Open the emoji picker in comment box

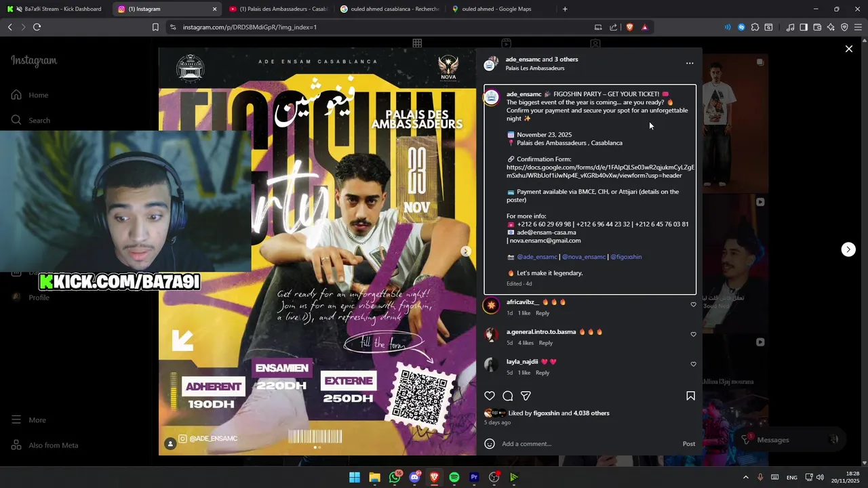click(490, 444)
